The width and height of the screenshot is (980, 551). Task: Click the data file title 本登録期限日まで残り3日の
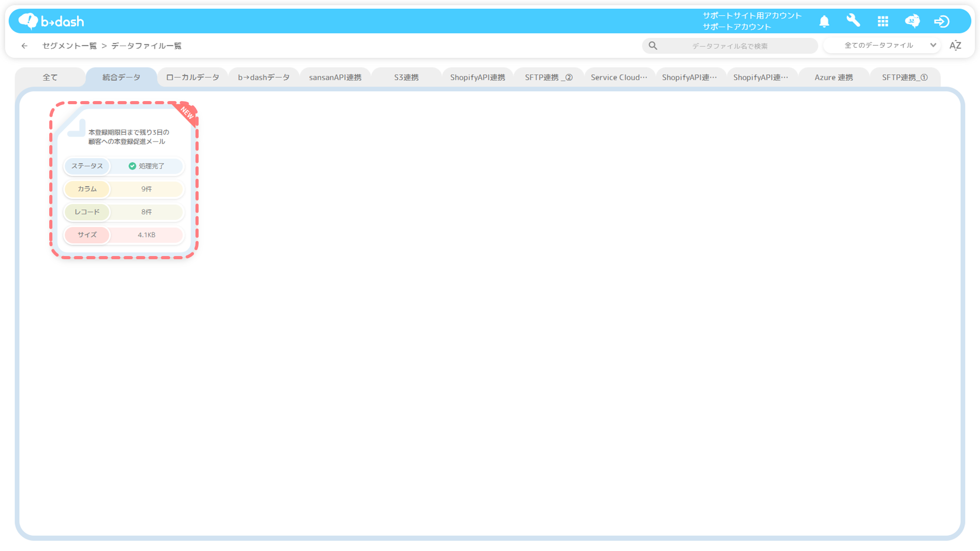[x=128, y=132]
